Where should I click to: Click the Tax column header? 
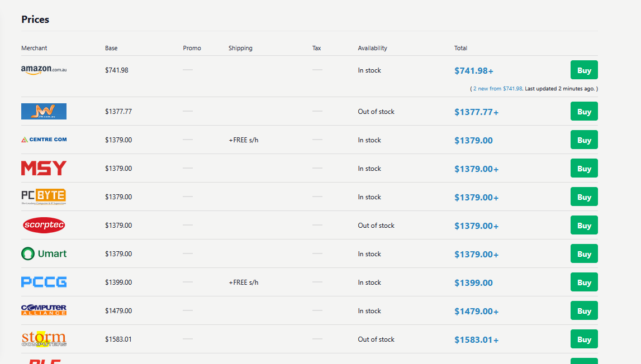(x=316, y=48)
